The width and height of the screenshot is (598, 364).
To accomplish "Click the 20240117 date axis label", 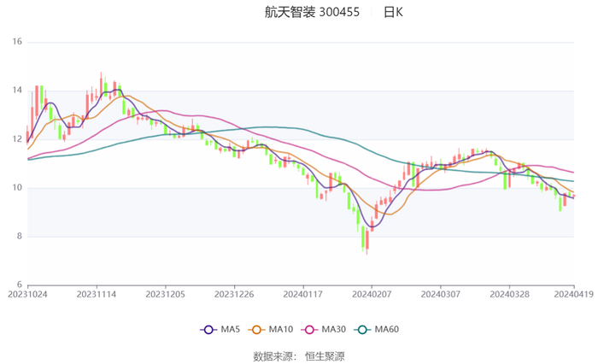I will pyautogui.click(x=303, y=294).
